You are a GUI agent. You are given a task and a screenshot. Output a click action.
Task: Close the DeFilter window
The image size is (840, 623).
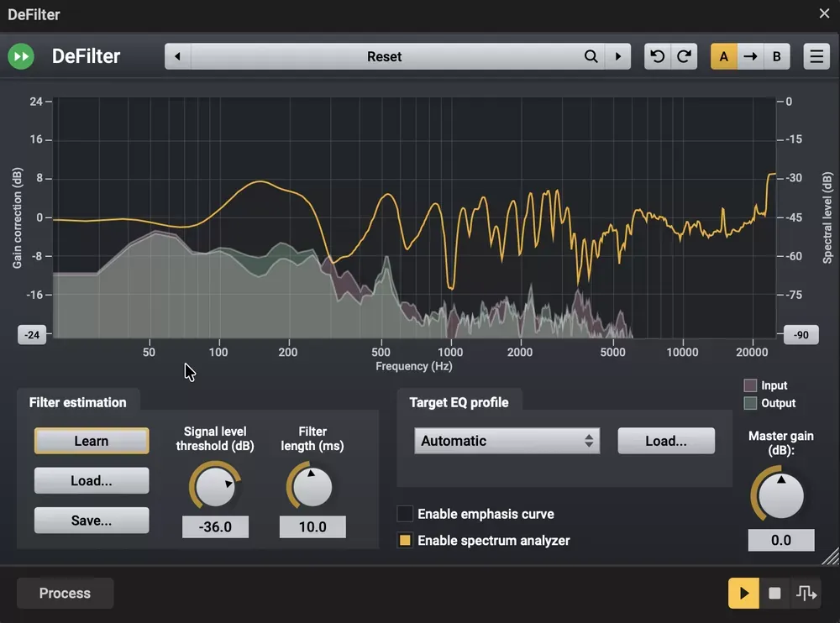point(824,13)
